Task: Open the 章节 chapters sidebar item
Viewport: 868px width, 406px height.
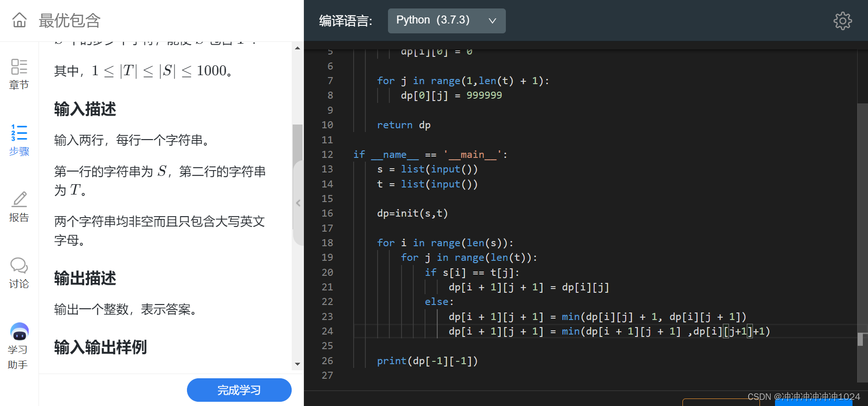Action: click(19, 74)
